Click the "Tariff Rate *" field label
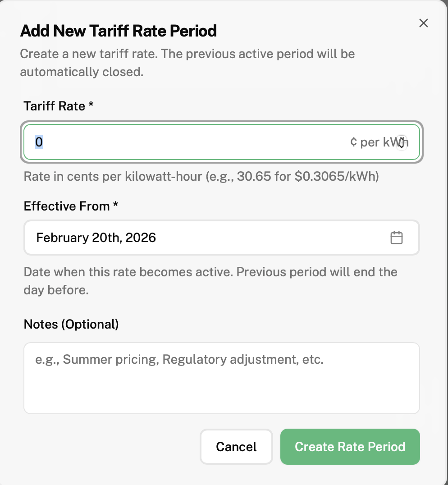 click(59, 106)
